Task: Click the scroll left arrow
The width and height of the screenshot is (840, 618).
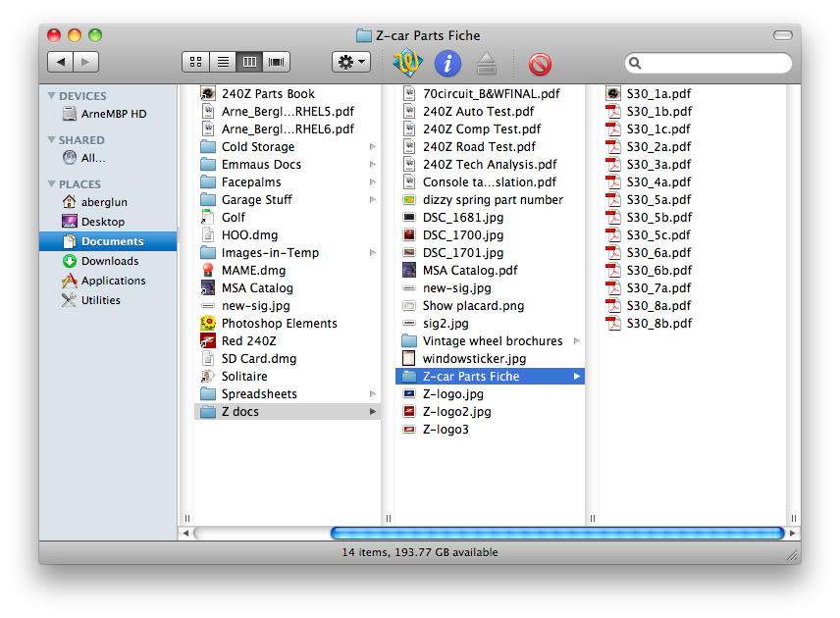Action: click(185, 533)
